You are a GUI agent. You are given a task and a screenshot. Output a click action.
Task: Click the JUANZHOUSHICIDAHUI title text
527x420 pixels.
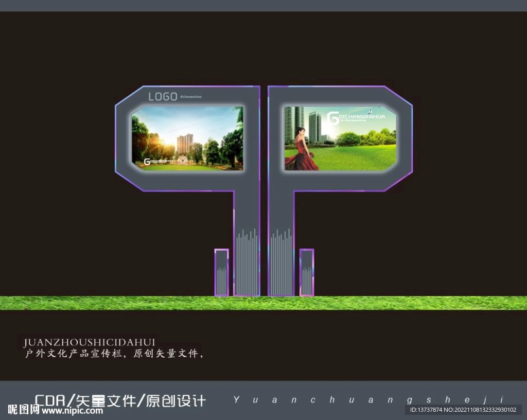click(90, 341)
